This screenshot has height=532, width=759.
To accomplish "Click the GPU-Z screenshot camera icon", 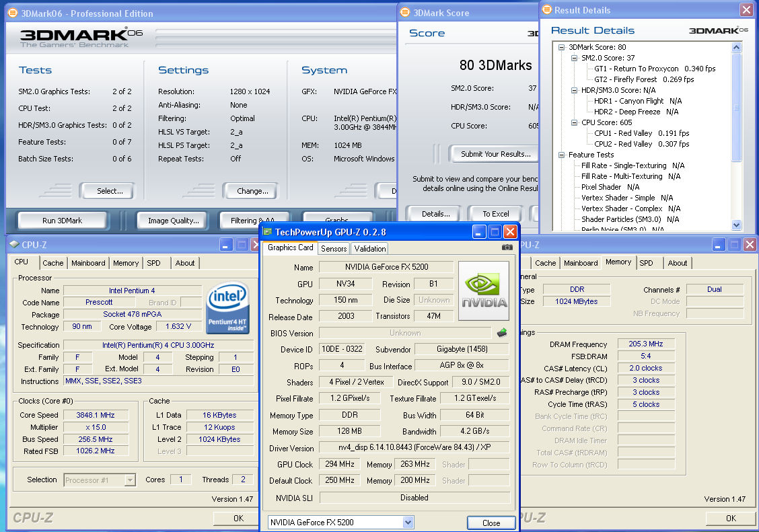I will (507, 247).
